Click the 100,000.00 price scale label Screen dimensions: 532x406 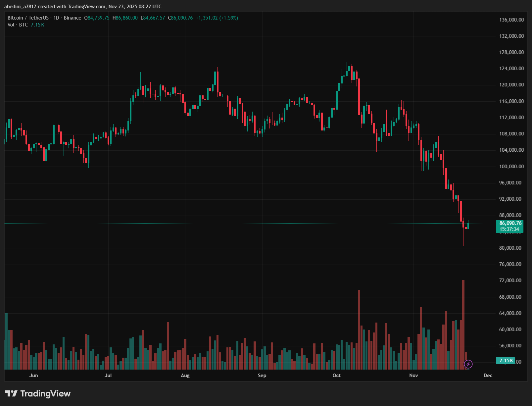[x=511, y=166]
